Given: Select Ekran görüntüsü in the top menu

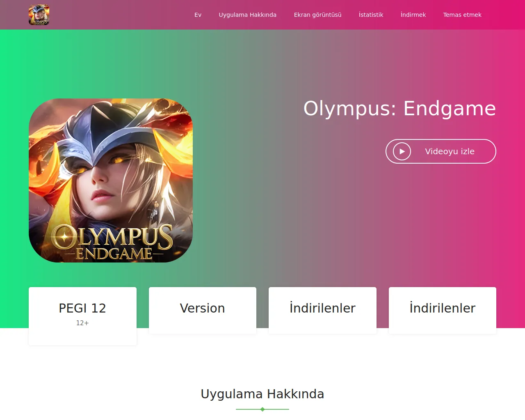Looking at the screenshot, I should point(317,15).
